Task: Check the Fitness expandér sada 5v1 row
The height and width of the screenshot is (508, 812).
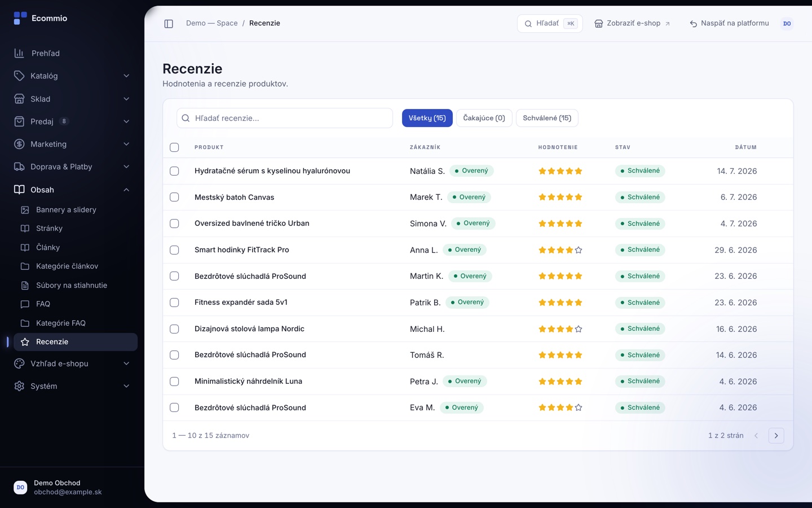Action: [174, 303]
